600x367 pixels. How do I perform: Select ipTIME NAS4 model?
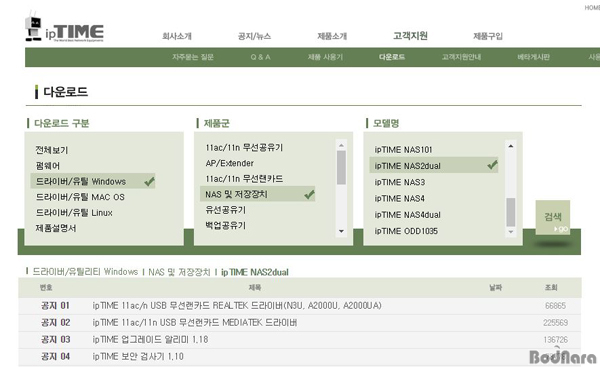coord(399,199)
